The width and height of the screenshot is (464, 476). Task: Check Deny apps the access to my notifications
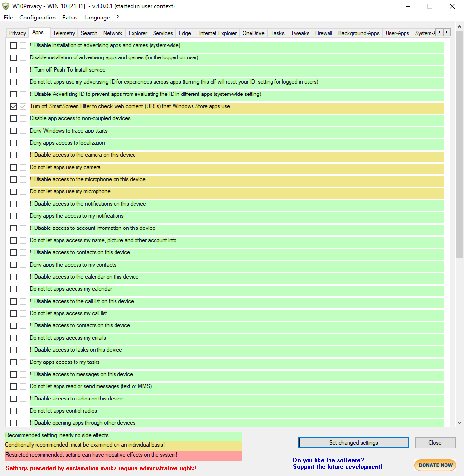[x=13, y=216]
